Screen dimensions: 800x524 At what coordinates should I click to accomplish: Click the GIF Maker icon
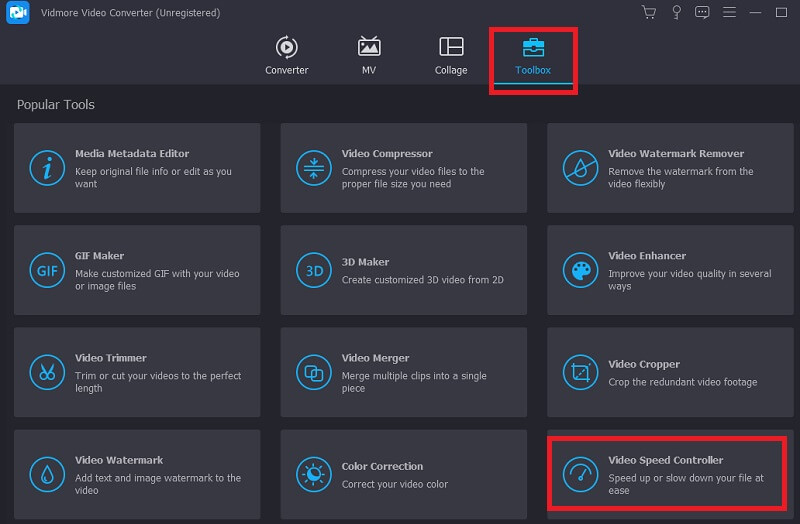(x=47, y=270)
